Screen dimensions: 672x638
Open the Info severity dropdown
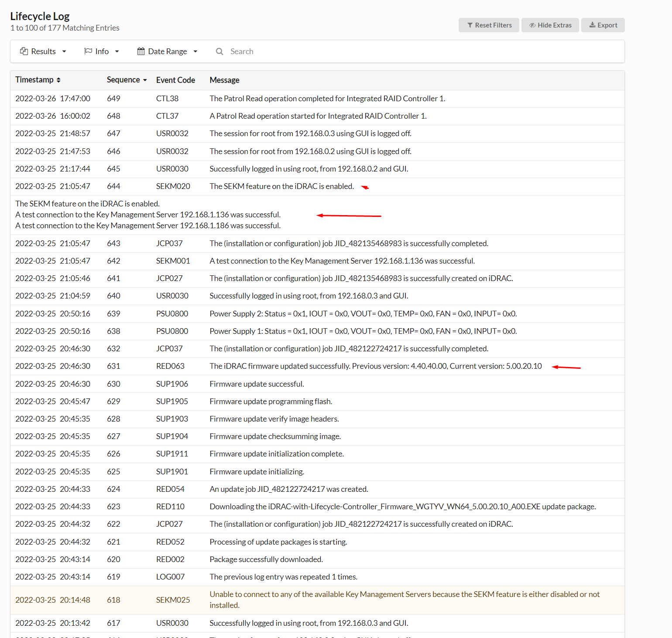pos(117,51)
